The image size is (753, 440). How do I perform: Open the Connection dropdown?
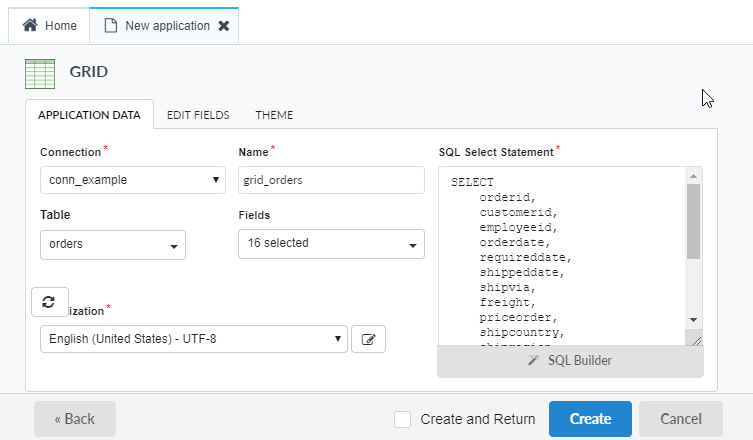[x=133, y=180]
